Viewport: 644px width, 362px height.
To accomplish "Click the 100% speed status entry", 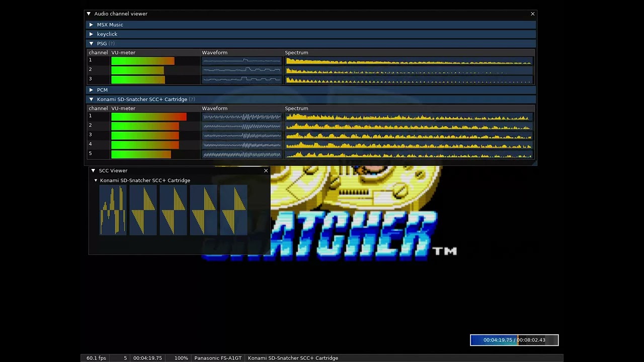I will pos(181,358).
